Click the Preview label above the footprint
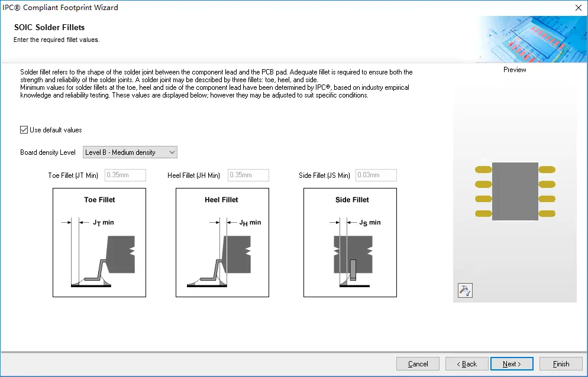Screen dimensions: 588x377 point(515,70)
